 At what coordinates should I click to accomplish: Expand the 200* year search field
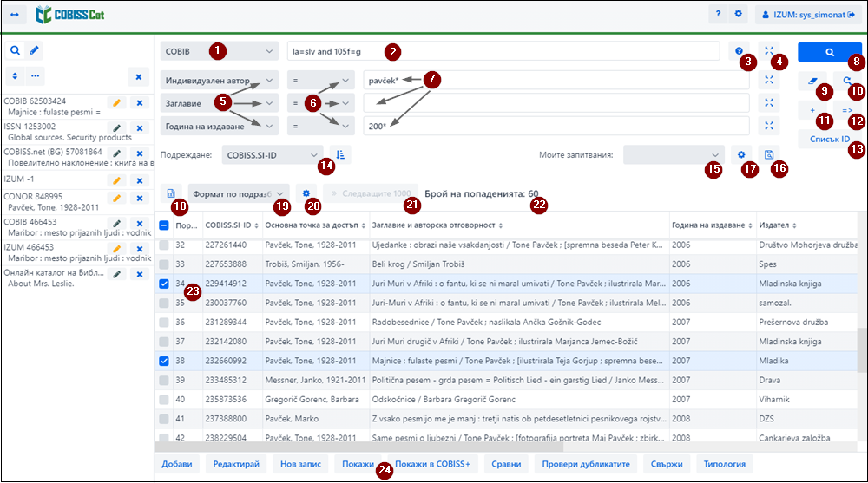(x=769, y=126)
